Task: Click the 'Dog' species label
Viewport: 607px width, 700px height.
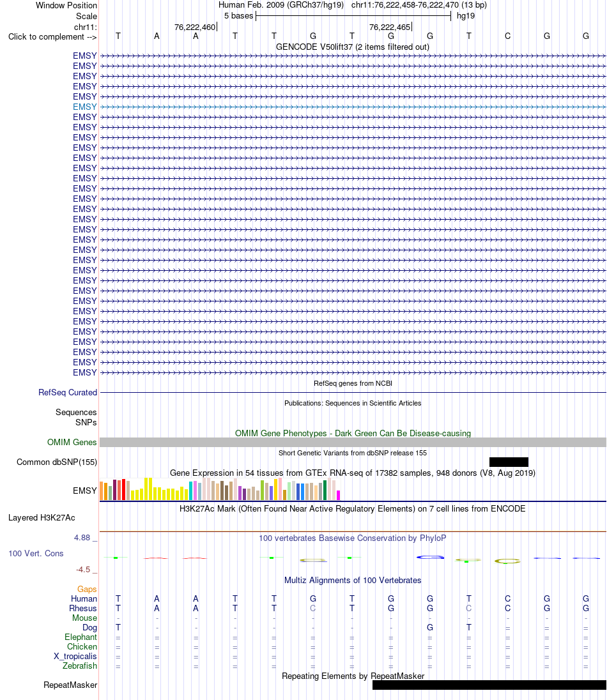Action: click(90, 628)
